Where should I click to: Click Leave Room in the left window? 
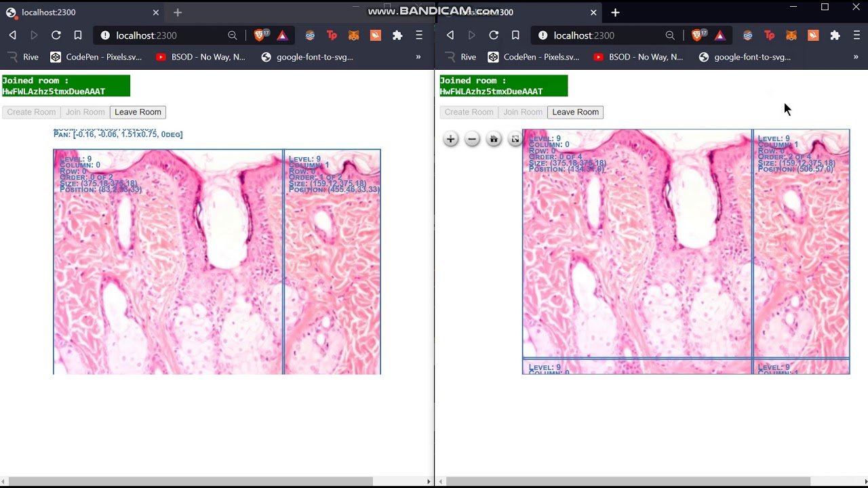(x=138, y=112)
